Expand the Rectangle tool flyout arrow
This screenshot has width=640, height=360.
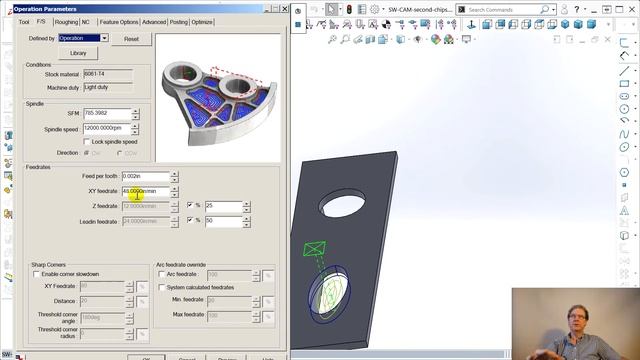click(x=636, y=84)
